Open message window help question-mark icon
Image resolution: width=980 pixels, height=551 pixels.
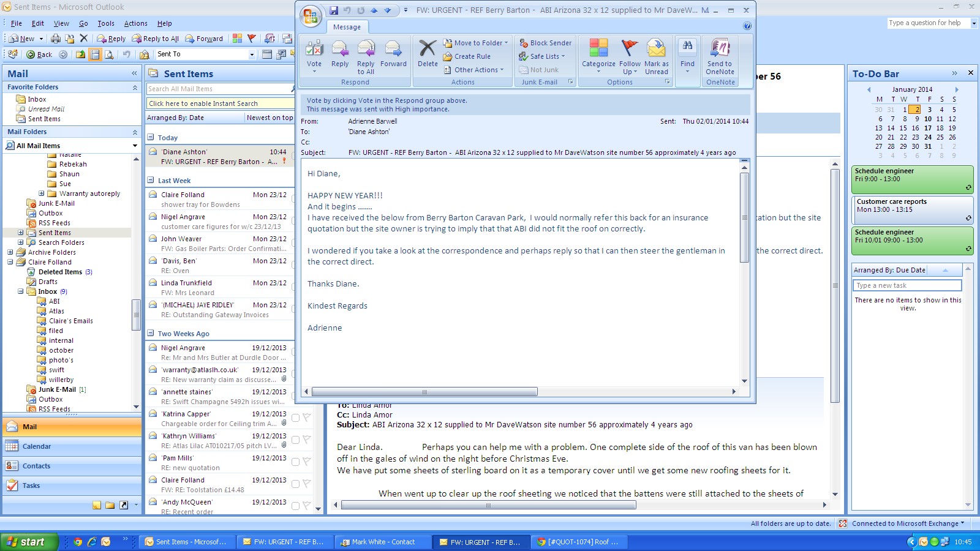747,26
